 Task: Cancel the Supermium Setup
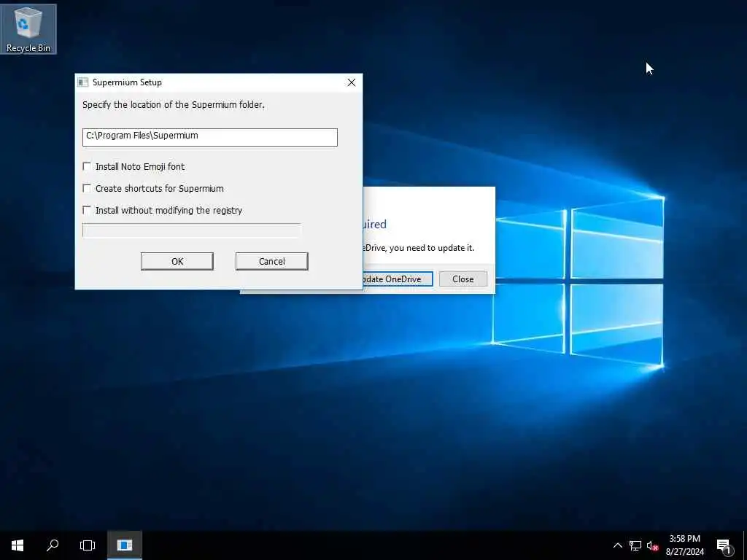tap(272, 262)
